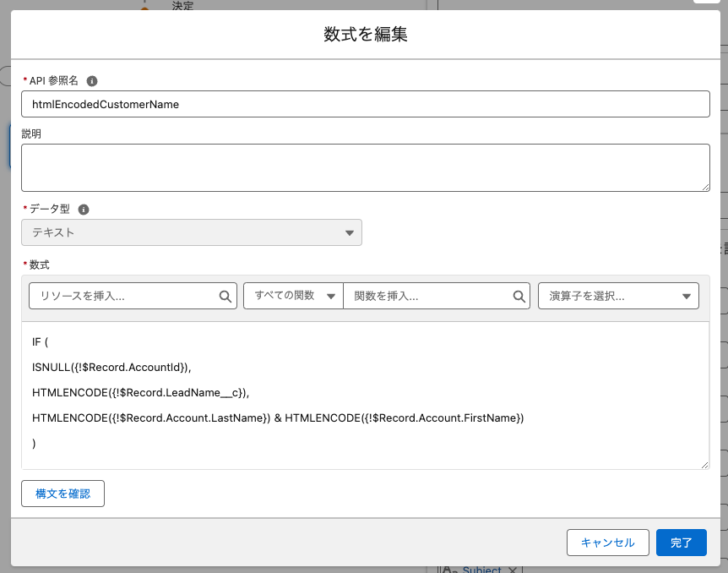The height and width of the screenshot is (573, 728).
Task: Click the search icon in 関数を挿入 field
Action: [x=519, y=297]
